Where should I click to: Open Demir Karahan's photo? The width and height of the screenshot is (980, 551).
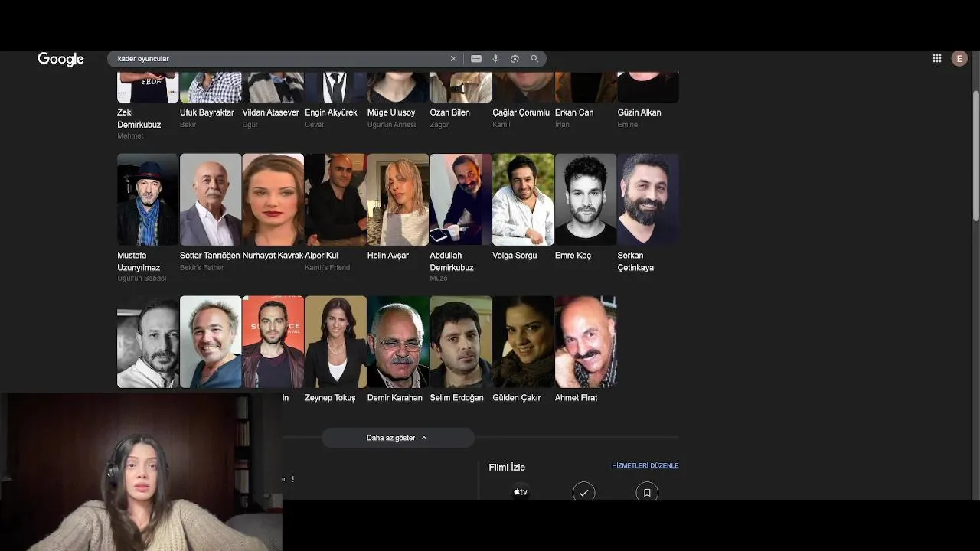click(x=398, y=342)
